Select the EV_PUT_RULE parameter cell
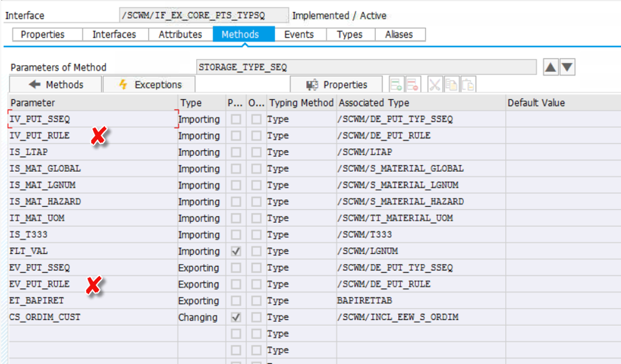This screenshot has width=621, height=364. tap(93, 284)
